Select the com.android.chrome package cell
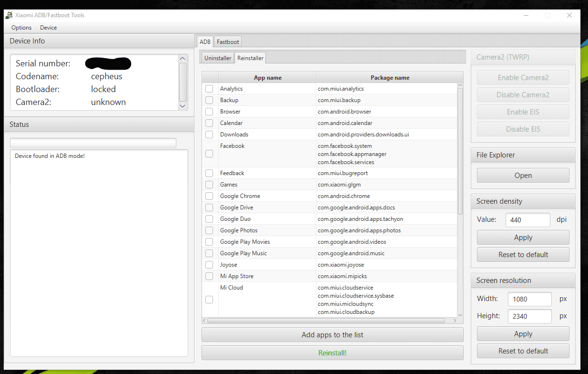This screenshot has height=374, width=588. (x=387, y=196)
